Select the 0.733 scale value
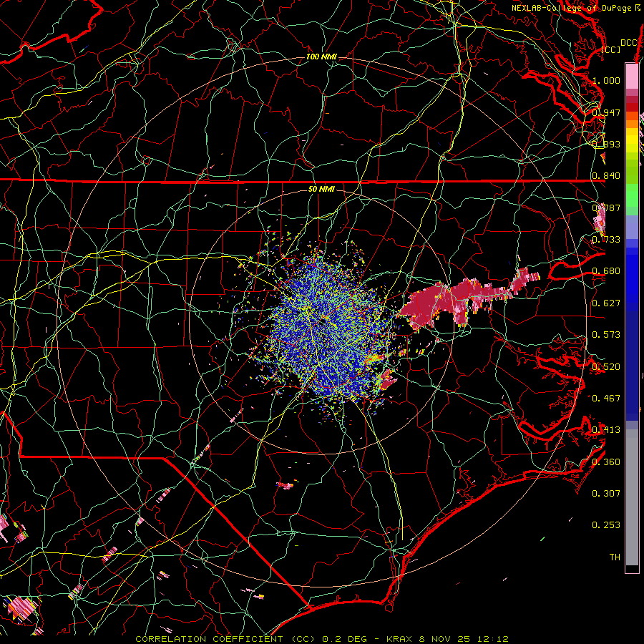 (x=606, y=240)
